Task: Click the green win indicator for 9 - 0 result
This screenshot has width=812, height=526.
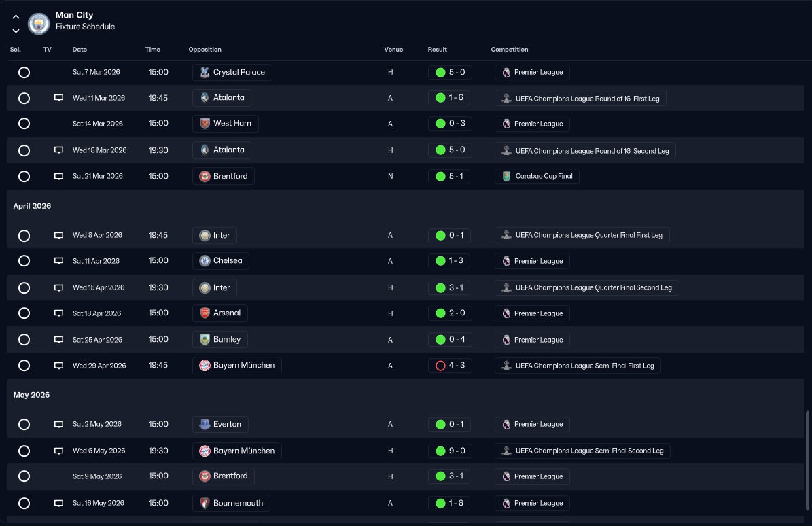Action: (x=440, y=451)
